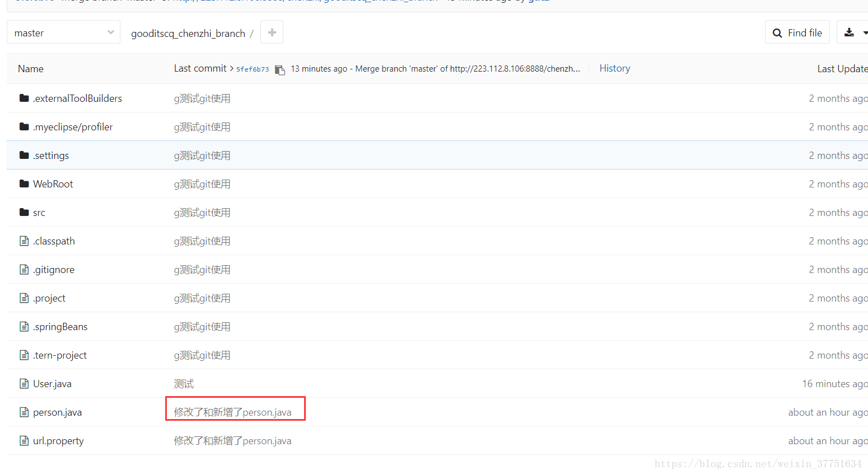868x475 pixels.
Task: Expand the download options caret
Action: (865, 33)
